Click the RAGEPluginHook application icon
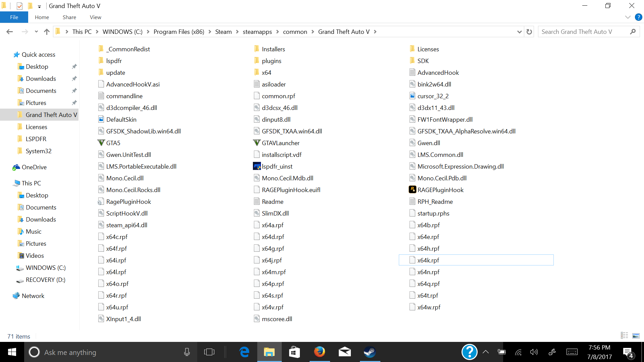Screen dimensions: 644x362 (412, 190)
